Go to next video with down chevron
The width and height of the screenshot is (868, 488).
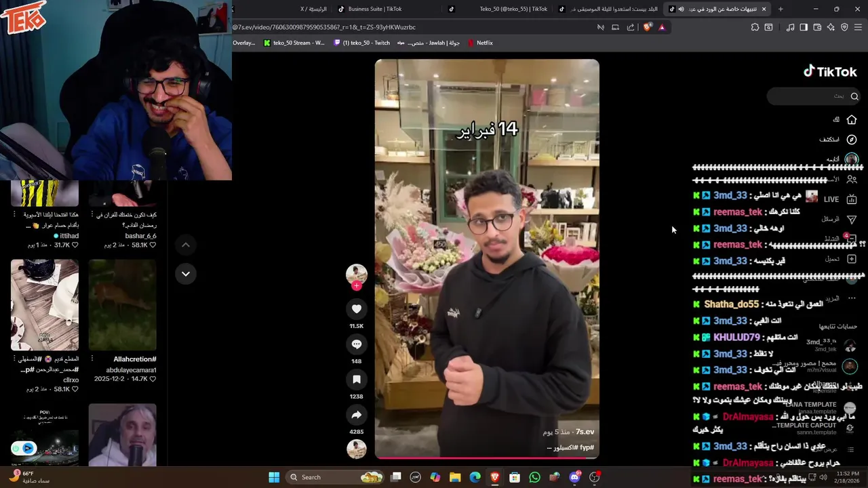coord(186,274)
